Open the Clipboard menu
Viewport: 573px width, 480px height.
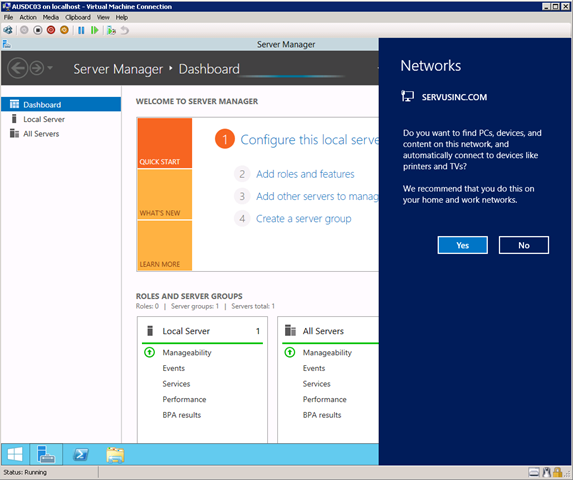[78, 17]
